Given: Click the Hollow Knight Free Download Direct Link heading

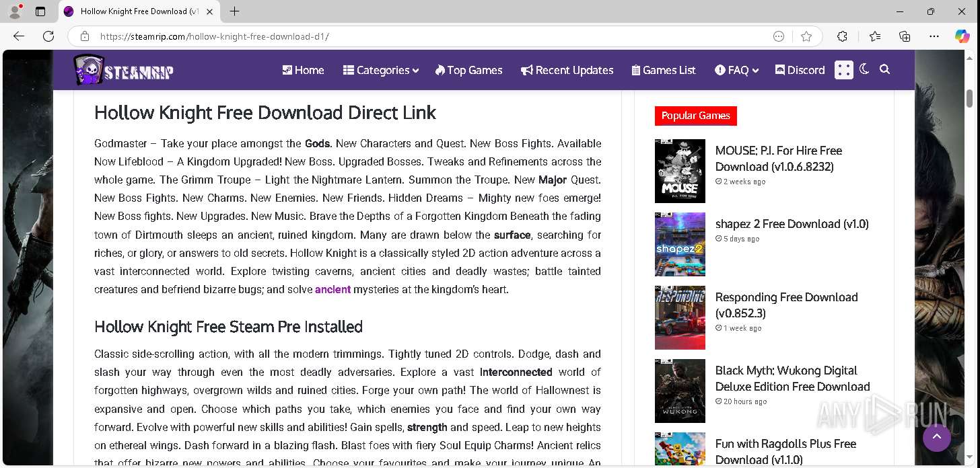Looking at the screenshot, I should (265, 112).
